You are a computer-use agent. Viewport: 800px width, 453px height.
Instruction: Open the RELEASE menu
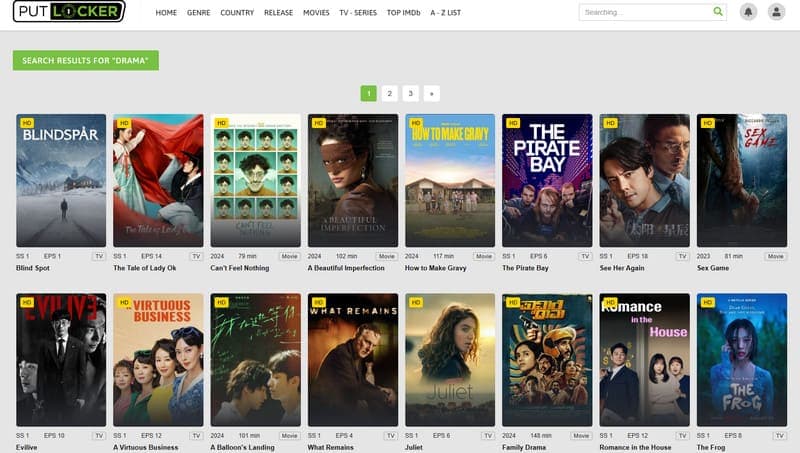coord(279,13)
